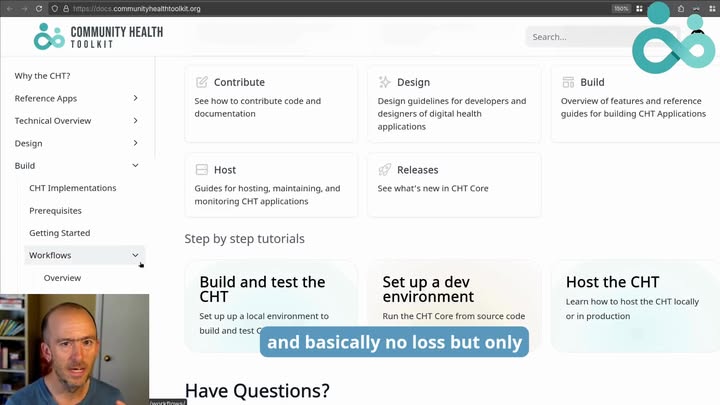Collapse the Workflows submenu chevron
720x405 pixels.
tap(135, 255)
